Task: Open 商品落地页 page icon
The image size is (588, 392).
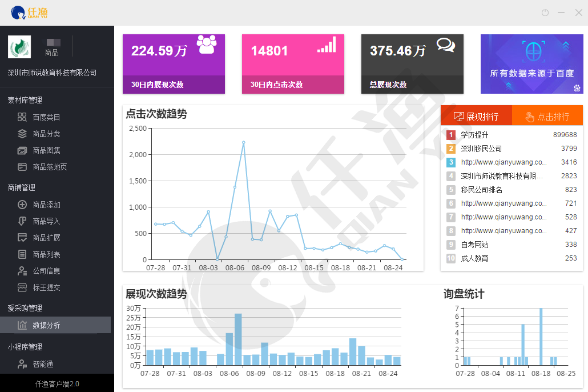Action: click(x=22, y=167)
